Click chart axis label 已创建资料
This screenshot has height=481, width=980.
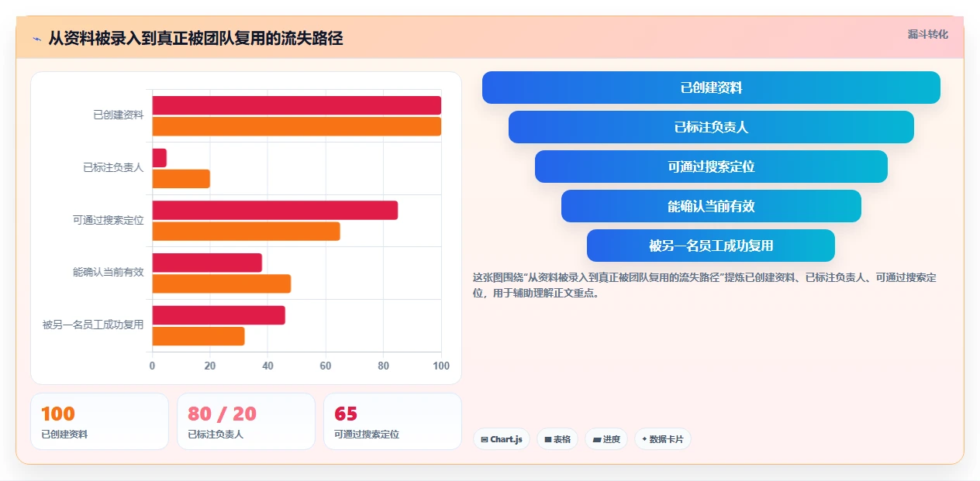point(119,115)
